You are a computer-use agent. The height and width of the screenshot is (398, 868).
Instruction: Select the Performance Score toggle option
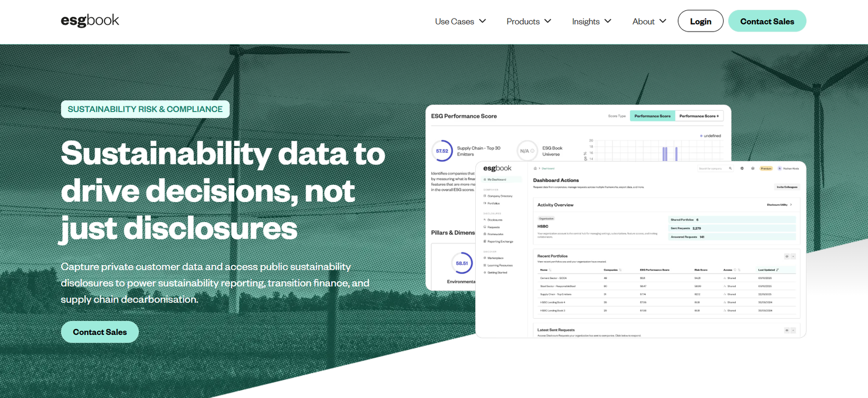[x=652, y=116]
